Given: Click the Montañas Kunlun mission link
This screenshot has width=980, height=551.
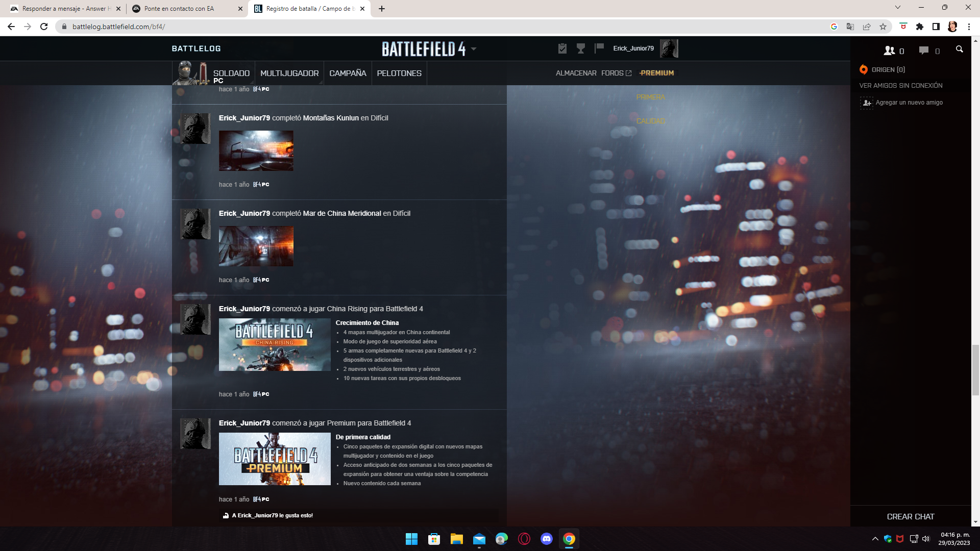Looking at the screenshot, I should [x=331, y=118].
